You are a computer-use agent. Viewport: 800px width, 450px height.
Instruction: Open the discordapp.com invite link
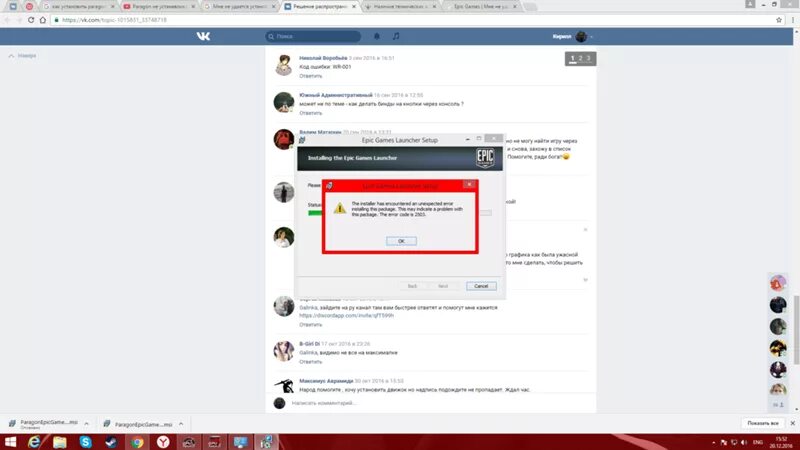(346, 316)
